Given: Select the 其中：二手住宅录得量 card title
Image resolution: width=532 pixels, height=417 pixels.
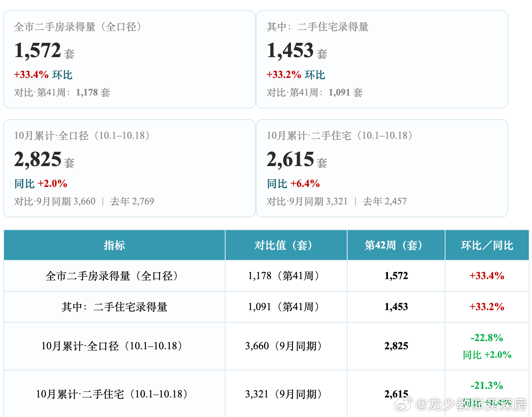Looking at the screenshot, I should click(x=317, y=27).
